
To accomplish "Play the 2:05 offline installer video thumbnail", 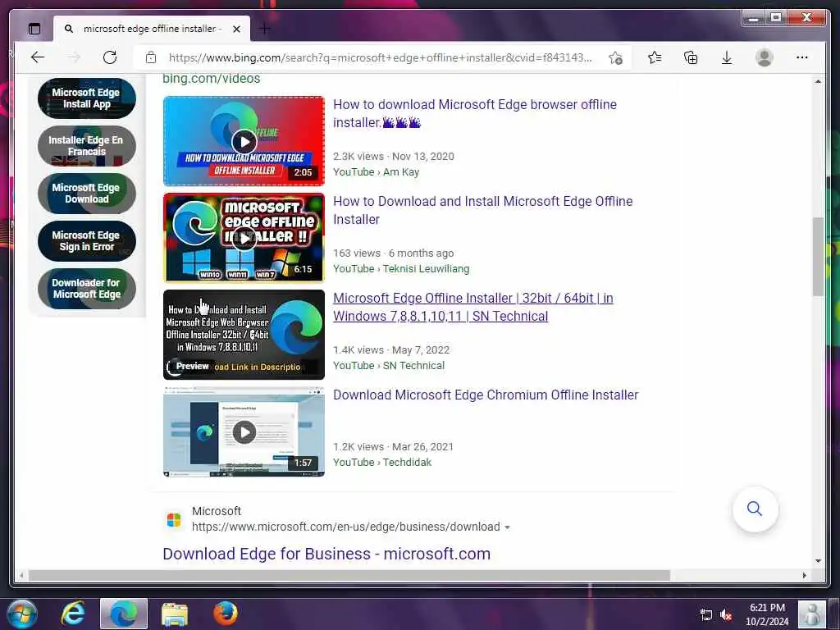I will click(244, 141).
